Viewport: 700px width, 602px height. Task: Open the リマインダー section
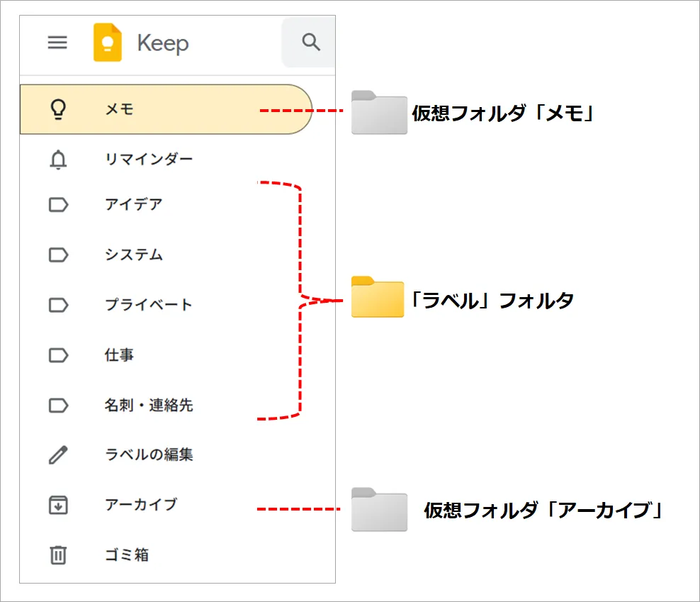(x=149, y=160)
